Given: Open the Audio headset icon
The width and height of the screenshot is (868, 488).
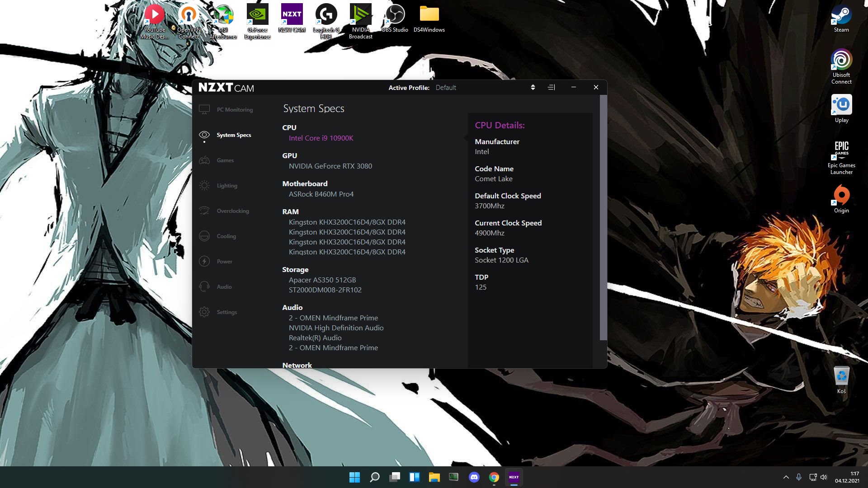Looking at the screenshot, I should [204, 287].
